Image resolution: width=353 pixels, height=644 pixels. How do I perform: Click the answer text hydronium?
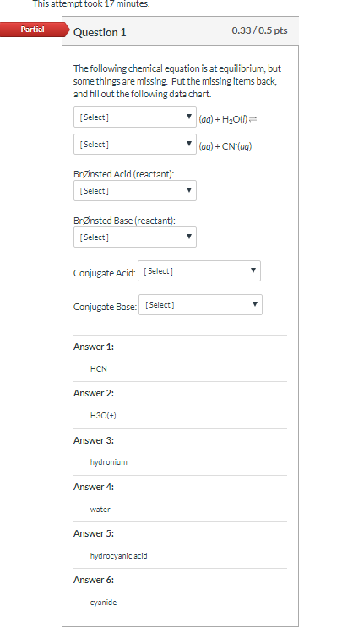(109, 462)
